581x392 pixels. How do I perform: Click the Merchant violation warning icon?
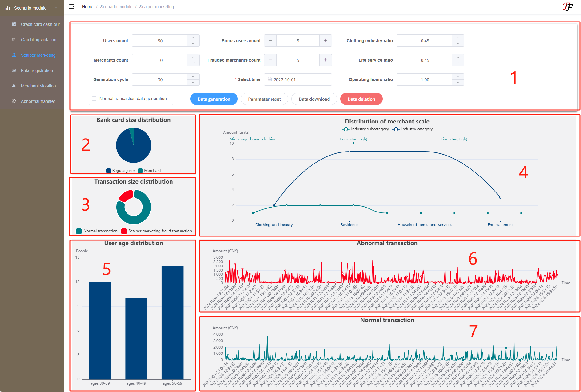[x=14, y=86]
